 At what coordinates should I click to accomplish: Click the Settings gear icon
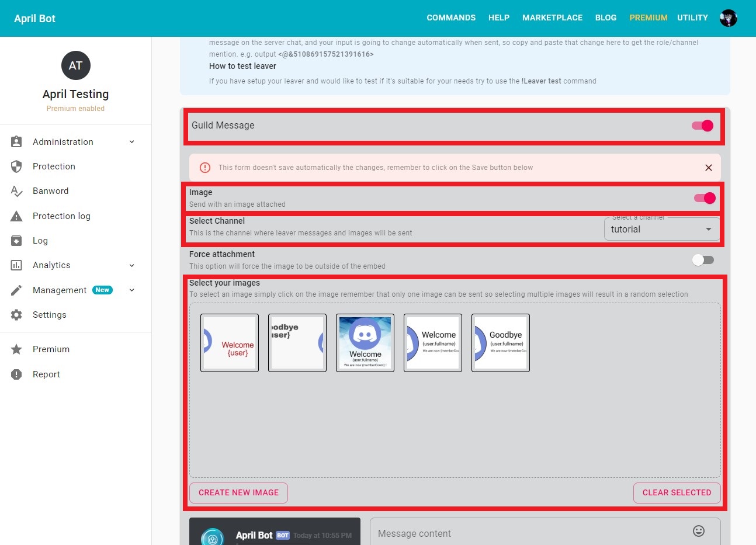click(16, 315)
